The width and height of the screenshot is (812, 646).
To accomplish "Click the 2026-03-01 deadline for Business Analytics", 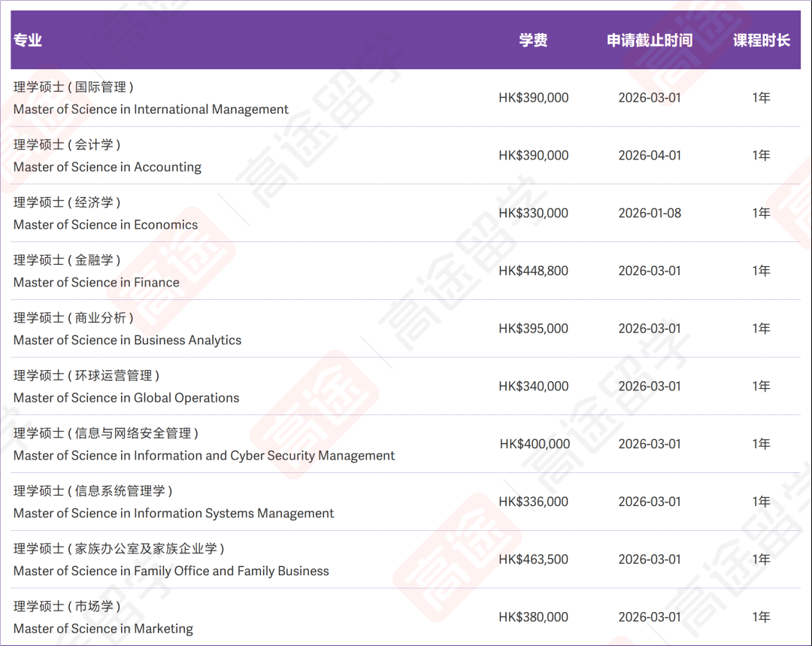I will click(650, 329).
